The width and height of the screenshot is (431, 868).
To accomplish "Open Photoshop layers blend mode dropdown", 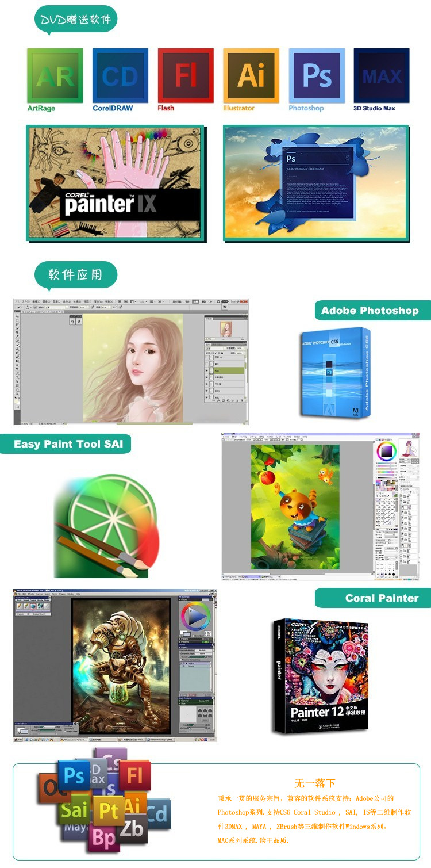I will point(215,349).
